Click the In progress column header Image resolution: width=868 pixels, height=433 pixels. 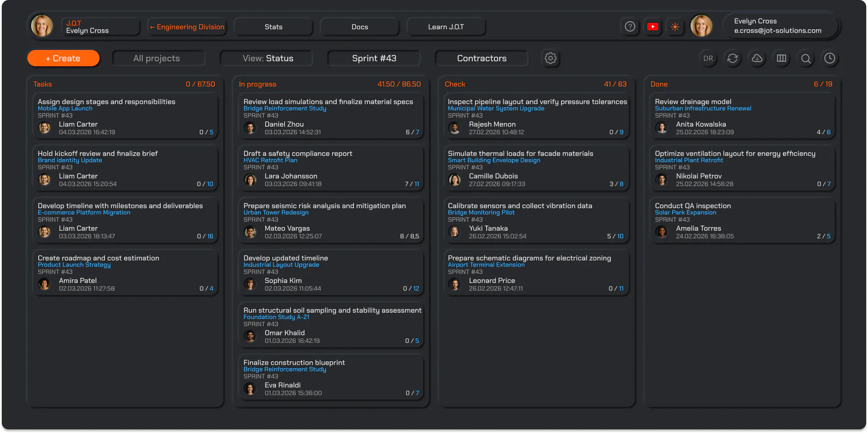(x=258, y=84)
